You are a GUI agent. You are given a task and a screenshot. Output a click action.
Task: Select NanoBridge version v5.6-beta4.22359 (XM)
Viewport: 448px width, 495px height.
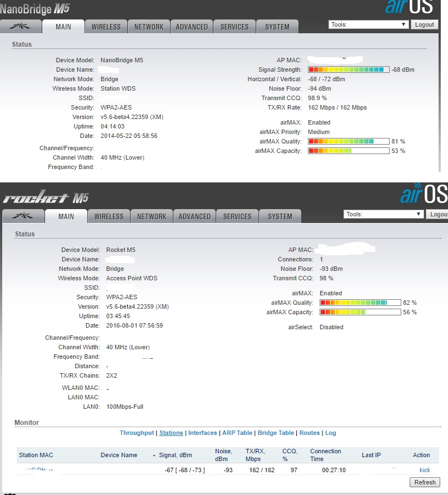(132, 117)
